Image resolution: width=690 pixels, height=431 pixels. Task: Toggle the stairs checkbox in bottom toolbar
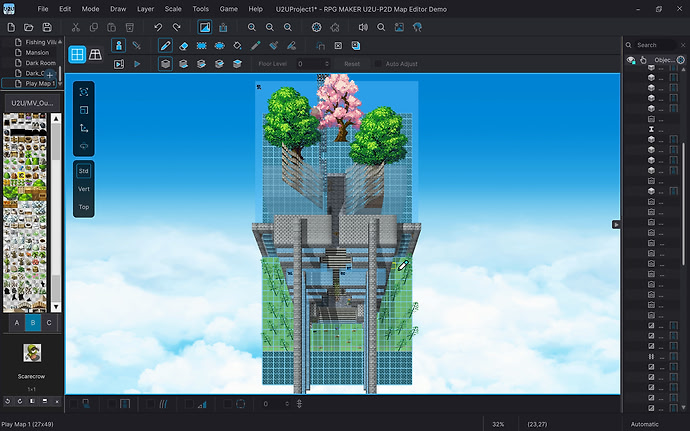point(189,404)
